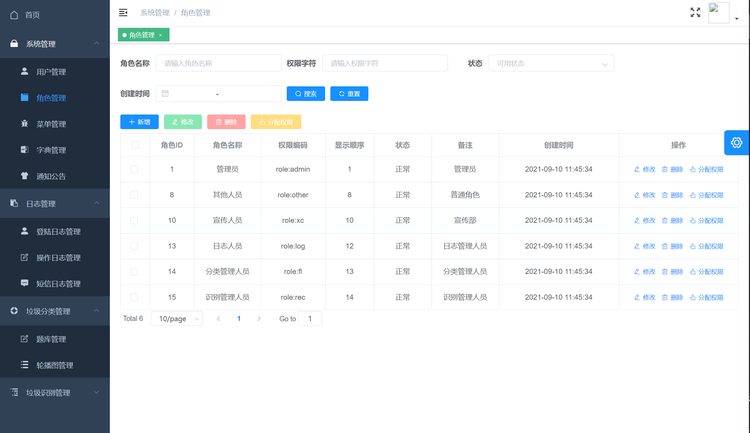
Task: Click 修改 link in role:rec row
Action: (x=645, y=297)
